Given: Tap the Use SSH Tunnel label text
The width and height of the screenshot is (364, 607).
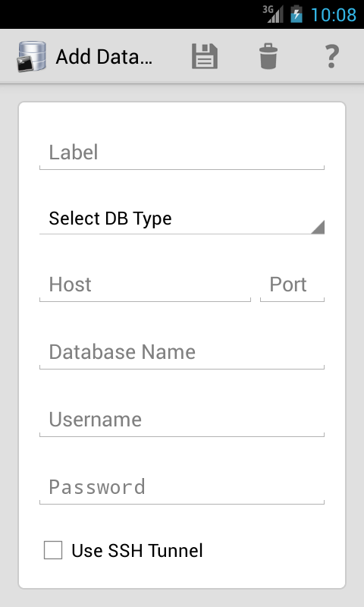Looking at the screenshot, I should (137, 551).
